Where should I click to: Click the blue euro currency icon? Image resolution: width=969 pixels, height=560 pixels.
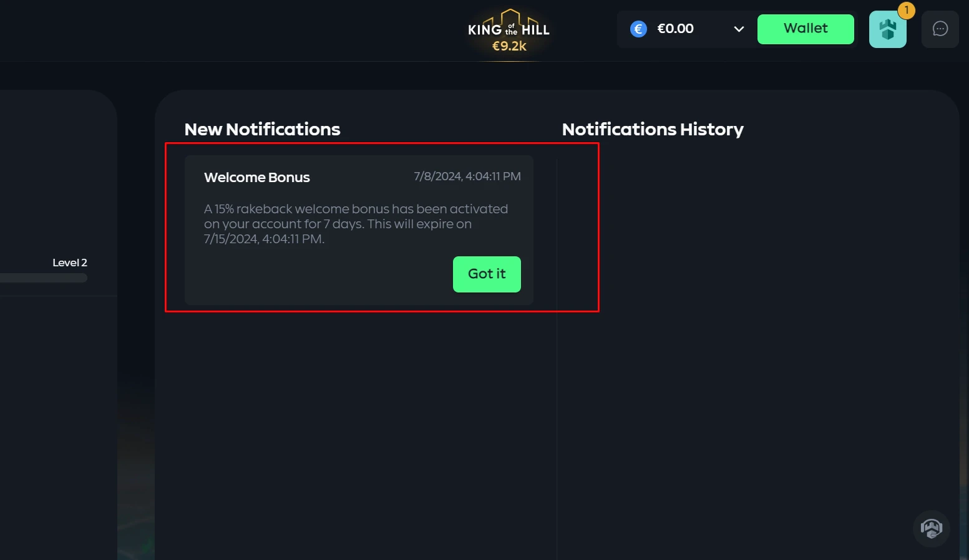pyautogui.click(x=638, y=29)
